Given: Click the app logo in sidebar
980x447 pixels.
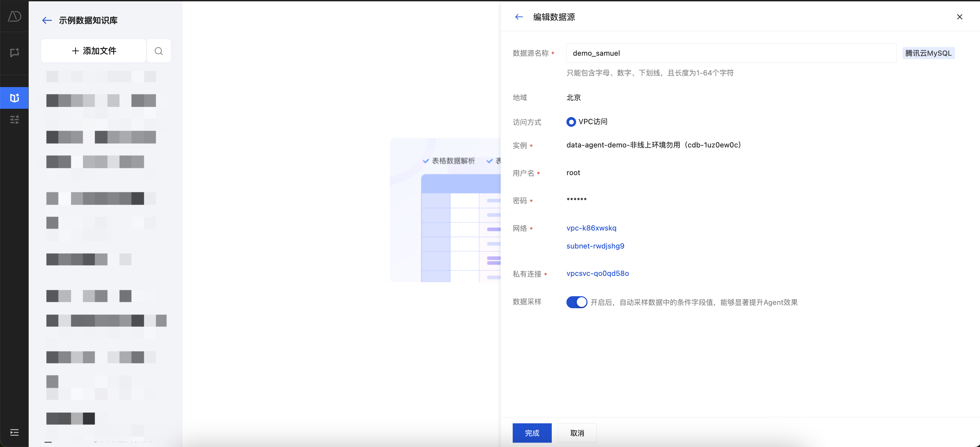Looking at the screenshot, I should pyautogui.click(x=14, y=16).
